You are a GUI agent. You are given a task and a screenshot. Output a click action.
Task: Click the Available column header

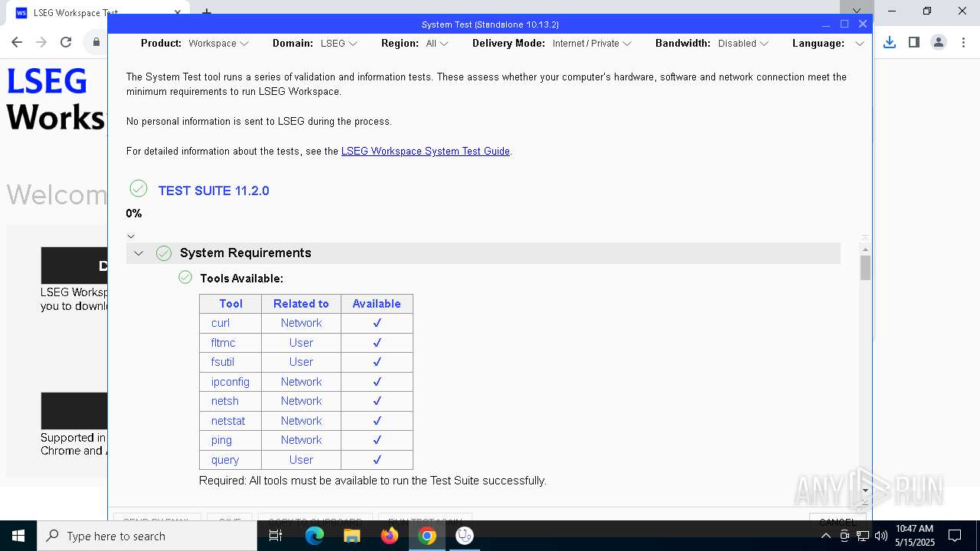pos(377,304)
